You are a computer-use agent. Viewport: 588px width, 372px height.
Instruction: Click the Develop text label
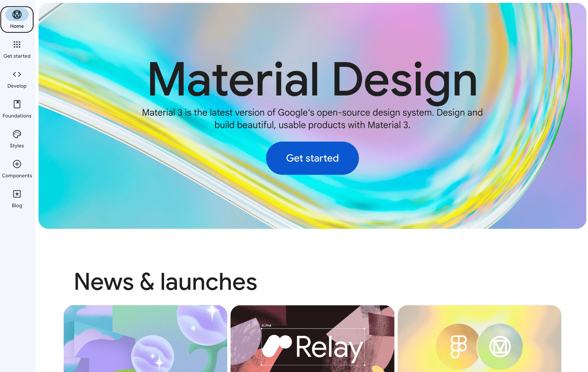[17, 86]
